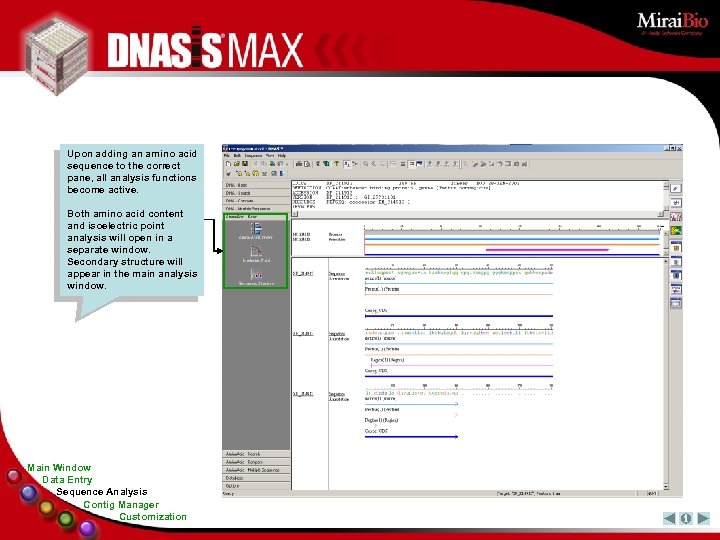Click the Open file toolbar icon
The image size is (720, 540).
point(236,164)
